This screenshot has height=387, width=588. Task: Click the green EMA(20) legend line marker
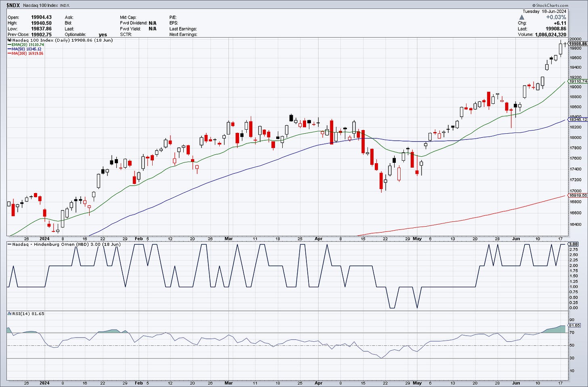10,45
